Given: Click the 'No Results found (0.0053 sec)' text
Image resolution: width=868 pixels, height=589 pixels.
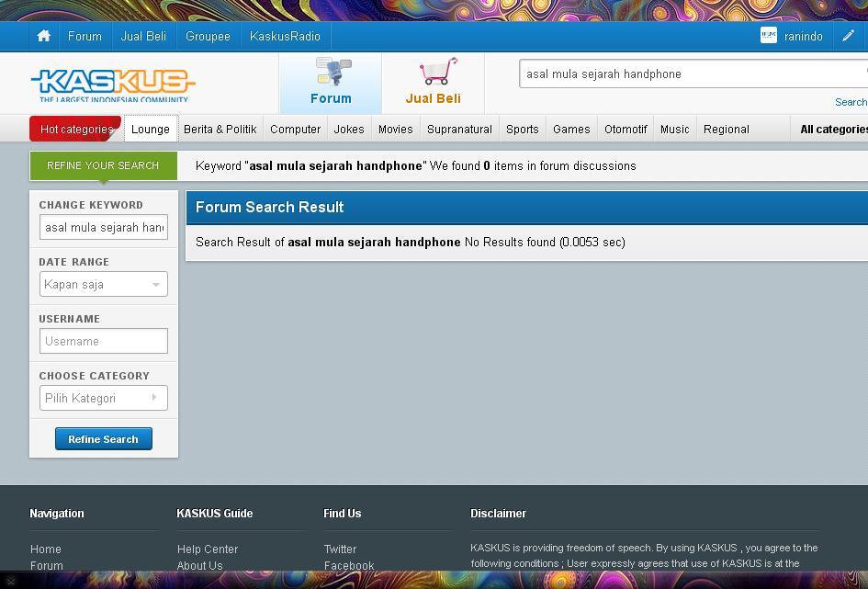Looking at the screenshot, I should pyautogui.click(x=545, y=242).
